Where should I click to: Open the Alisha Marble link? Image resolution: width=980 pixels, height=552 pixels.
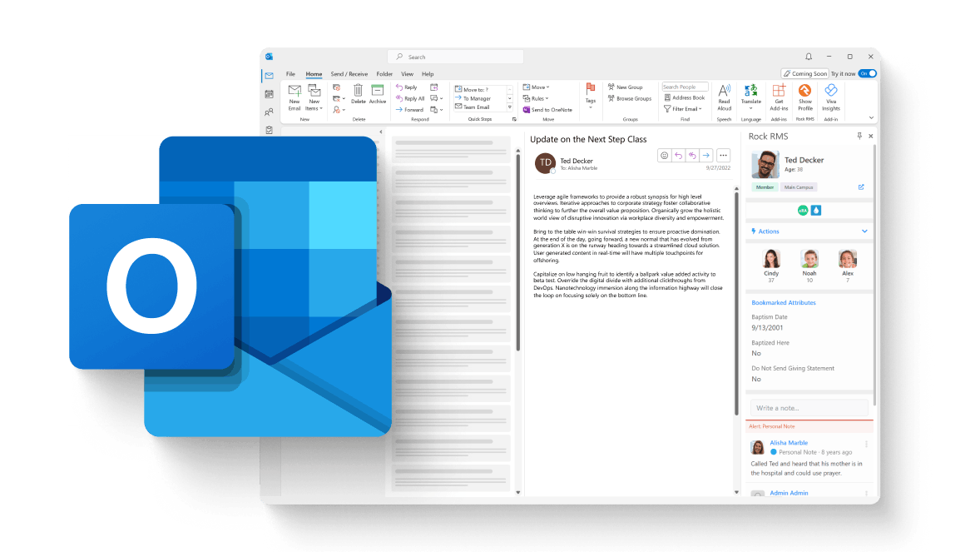[788, 442]
